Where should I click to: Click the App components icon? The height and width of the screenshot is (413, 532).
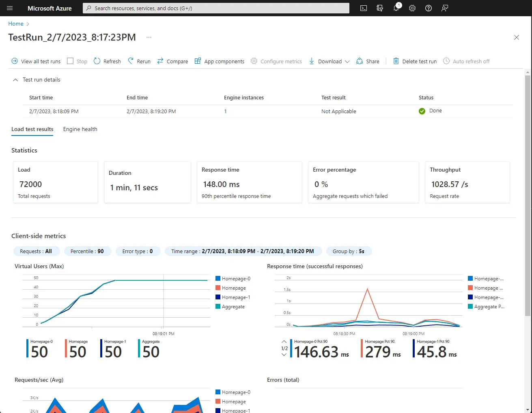click(x=198, y=61)
